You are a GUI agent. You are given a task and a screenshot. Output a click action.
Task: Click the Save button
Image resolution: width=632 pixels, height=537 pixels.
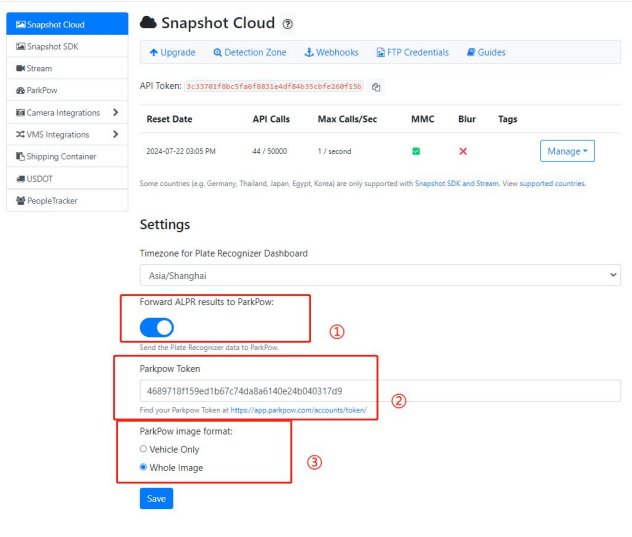click(156, 499)
